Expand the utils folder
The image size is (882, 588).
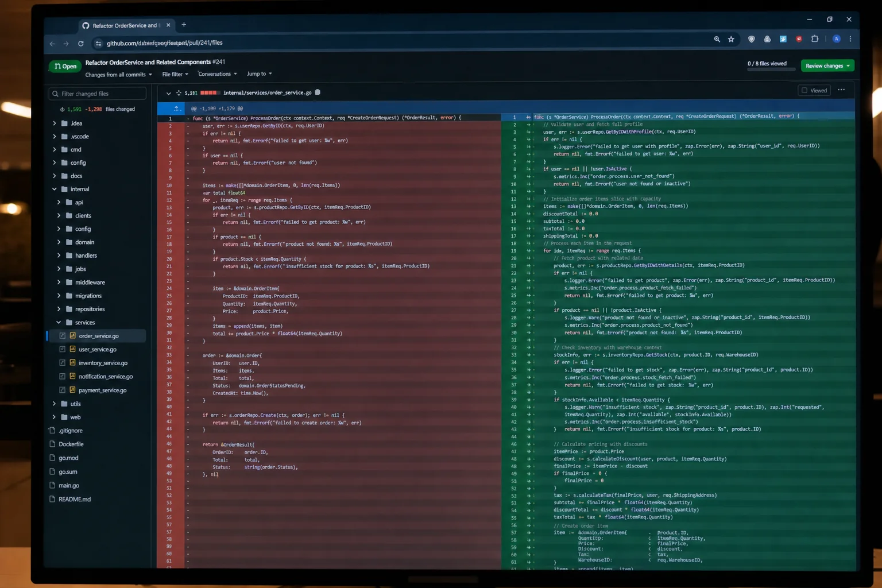pyautogui.click(x=55, y=404)
